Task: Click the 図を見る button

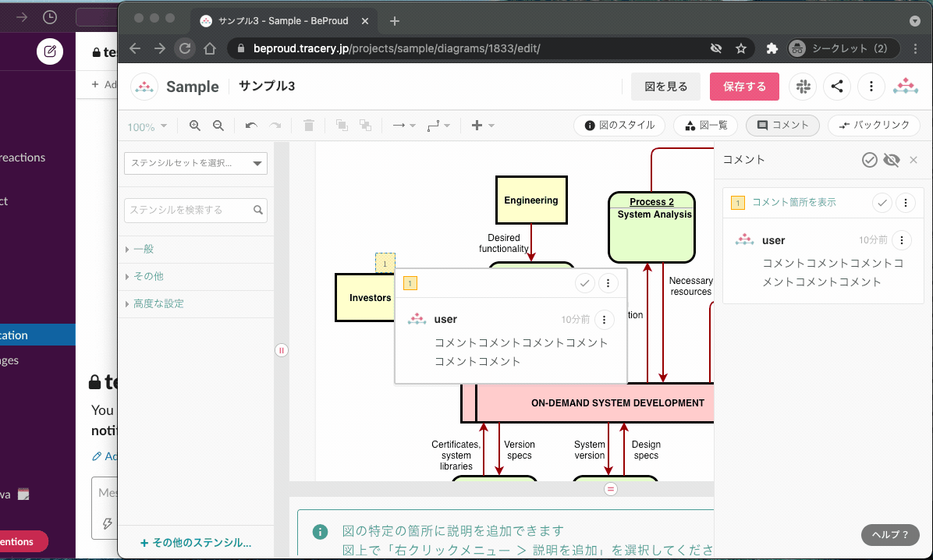Action: pyautogui.click(x=665, y=86)
